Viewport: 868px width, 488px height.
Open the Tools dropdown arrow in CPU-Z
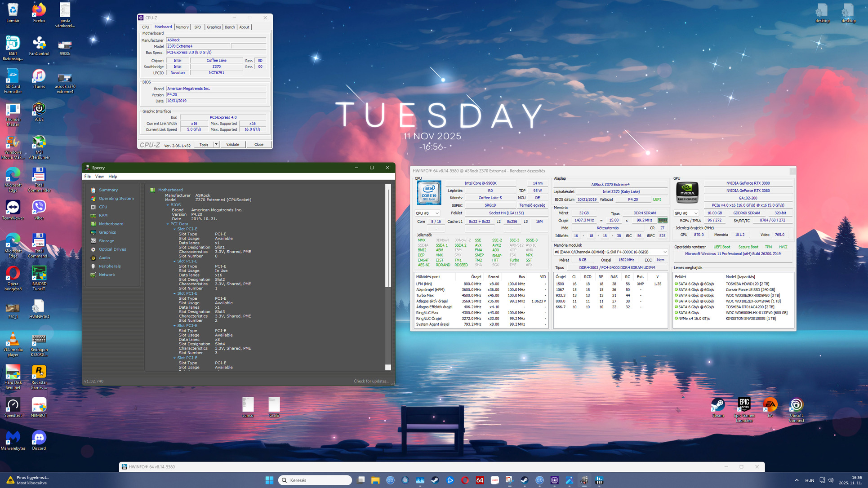tap(216, 144)
